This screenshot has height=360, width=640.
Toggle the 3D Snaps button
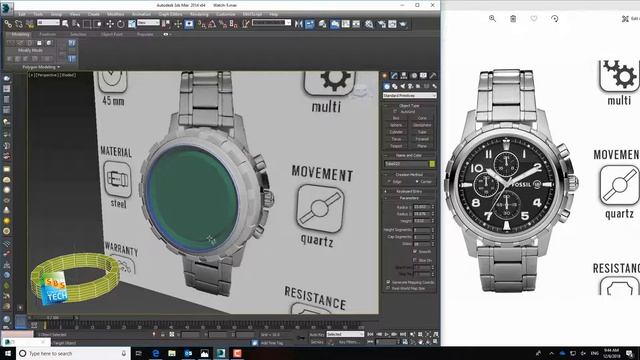tap(202, 24)
